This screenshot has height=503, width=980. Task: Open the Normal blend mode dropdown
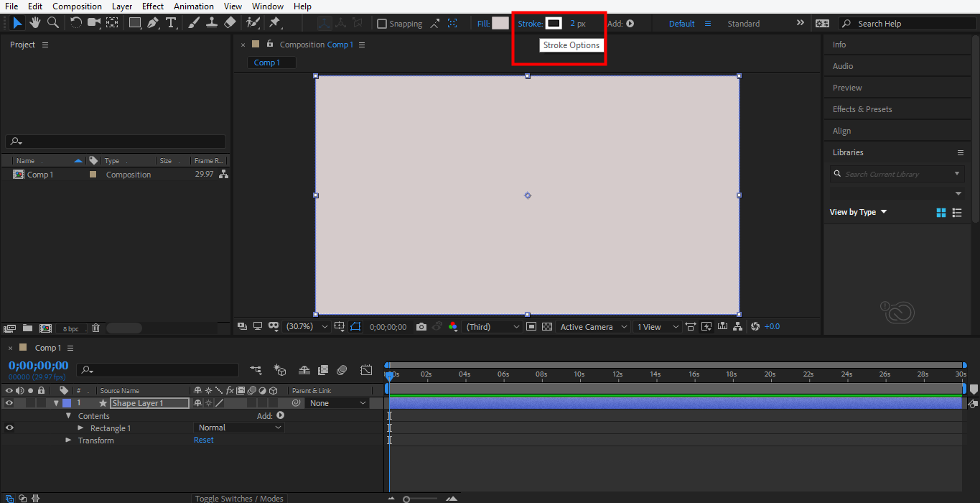tap(240, 428)
